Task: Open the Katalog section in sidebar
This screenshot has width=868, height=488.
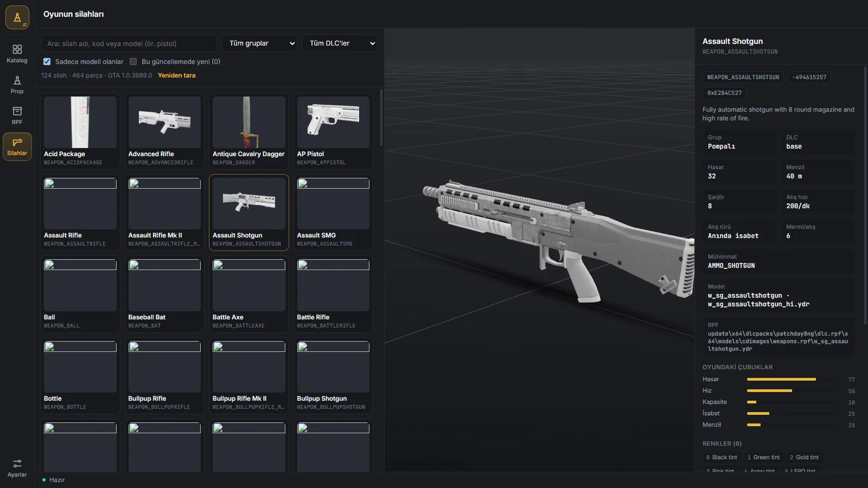Action: point(17,54)
